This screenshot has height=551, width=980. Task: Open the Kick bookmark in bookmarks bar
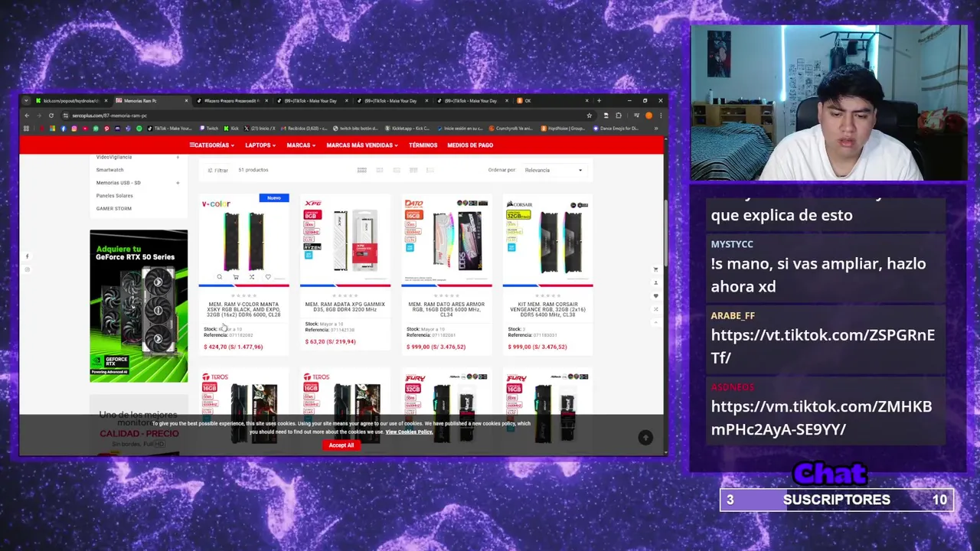232,129
